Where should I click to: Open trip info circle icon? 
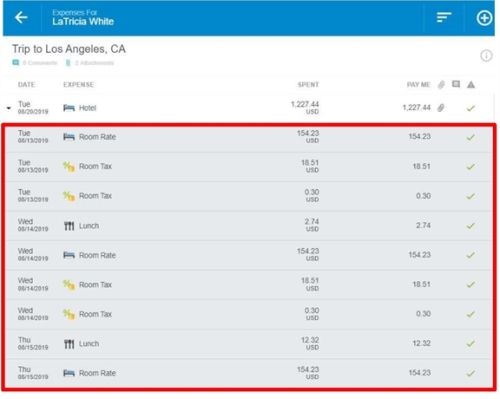[x=486, y=55]
